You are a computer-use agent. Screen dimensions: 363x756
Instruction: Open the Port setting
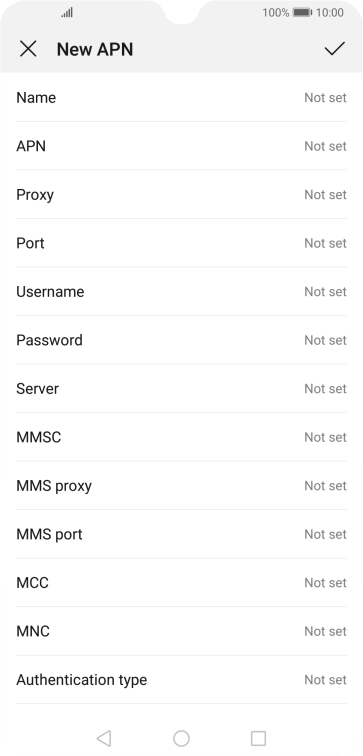click(181, 243)
